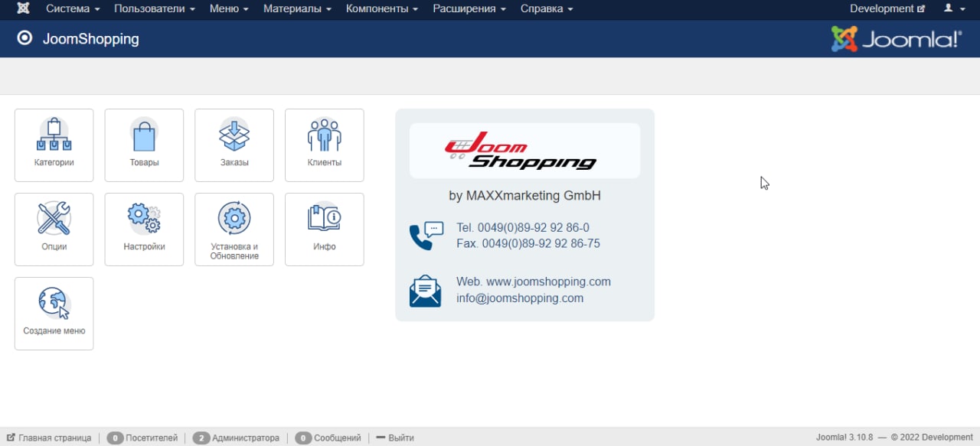Open the user account dropdown icon
The image size is (980, 446).
pyautogui.click(x=954, y=9)
